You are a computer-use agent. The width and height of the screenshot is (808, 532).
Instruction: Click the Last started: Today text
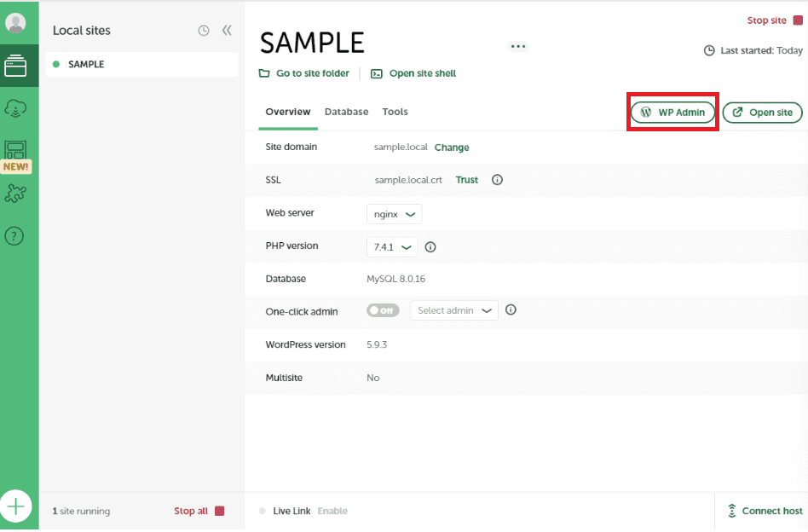762,50
